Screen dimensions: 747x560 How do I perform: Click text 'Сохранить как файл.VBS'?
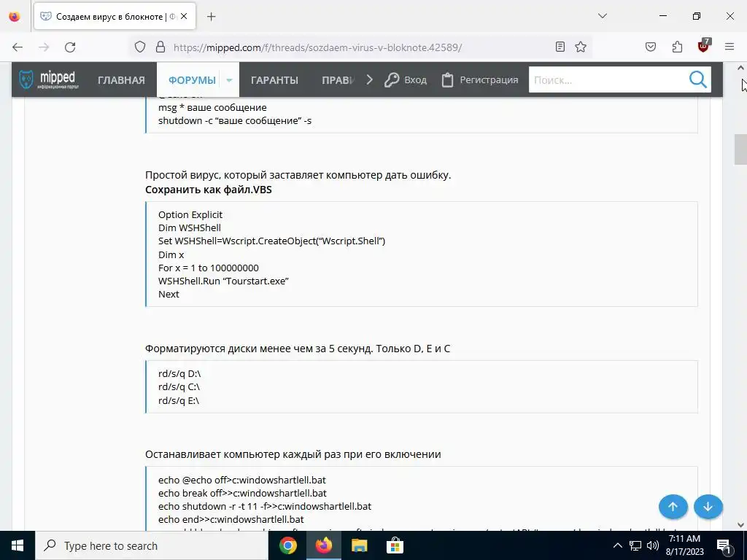[x=208, y=190]
